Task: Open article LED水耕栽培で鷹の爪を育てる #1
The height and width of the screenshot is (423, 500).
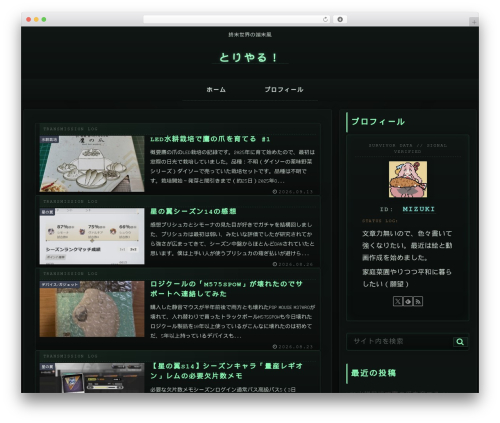Action: (x=210, y=139)
